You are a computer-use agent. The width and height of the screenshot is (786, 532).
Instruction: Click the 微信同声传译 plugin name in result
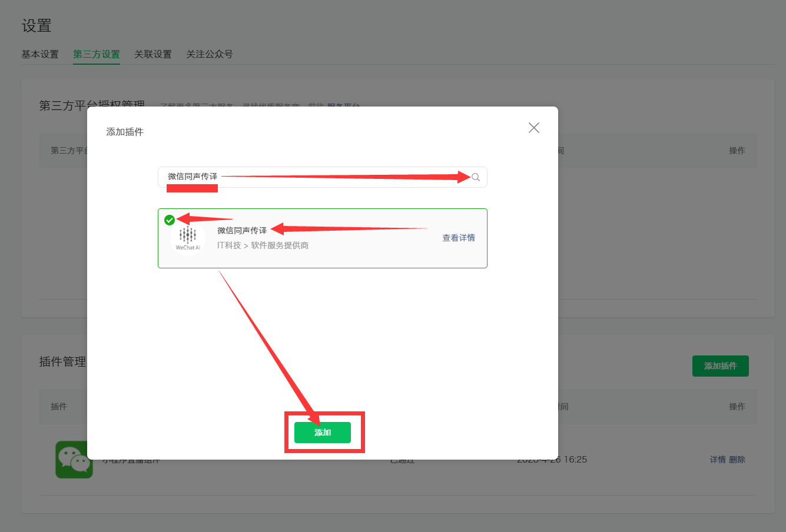pos(242,231)
